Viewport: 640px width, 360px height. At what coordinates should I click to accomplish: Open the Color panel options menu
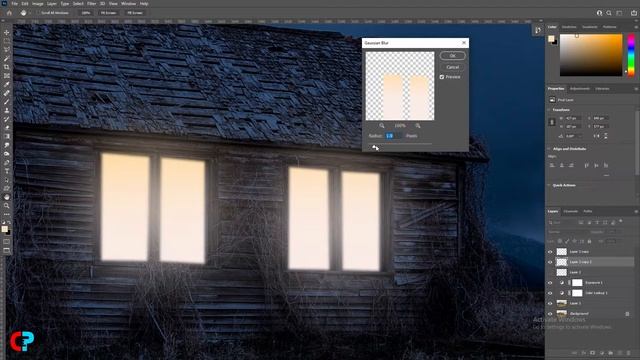[x=636, y=27]
